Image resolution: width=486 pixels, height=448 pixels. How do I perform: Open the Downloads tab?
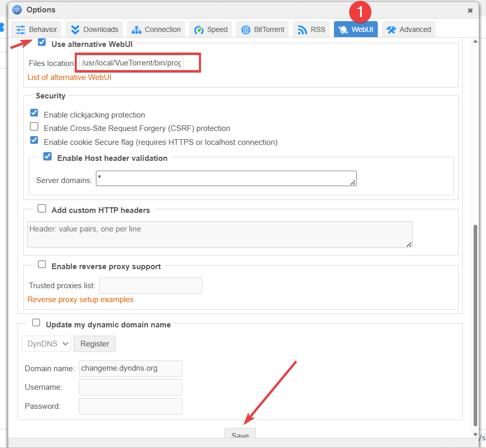click(x=95, y=29)
